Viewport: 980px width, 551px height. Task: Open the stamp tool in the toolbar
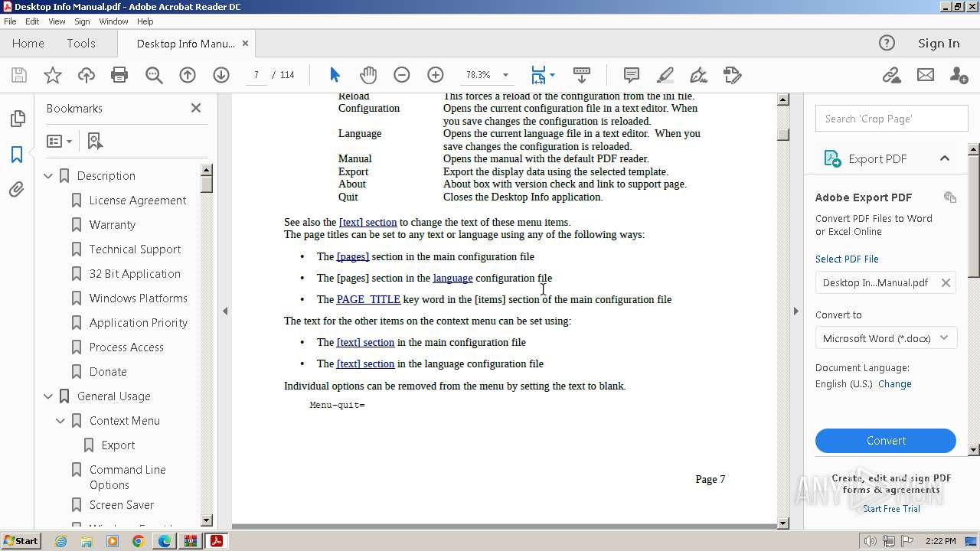click(733, 75)
